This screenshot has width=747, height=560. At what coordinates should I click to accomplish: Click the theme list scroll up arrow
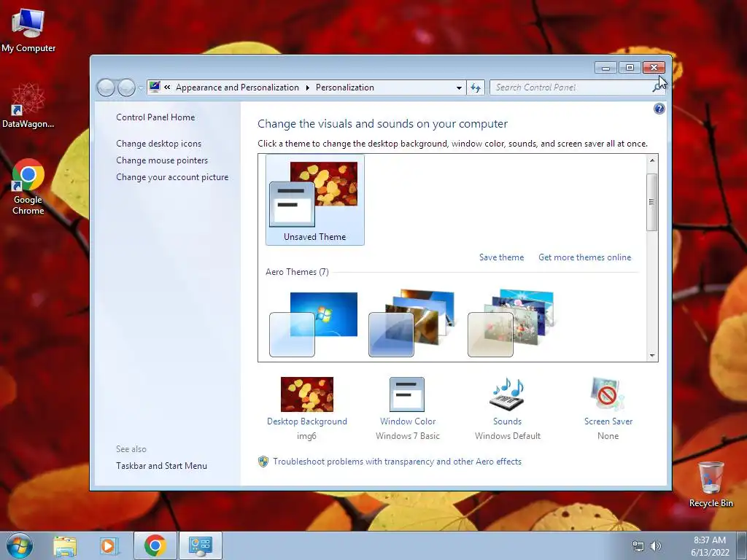pyautogui.click(x=652, y=160)
